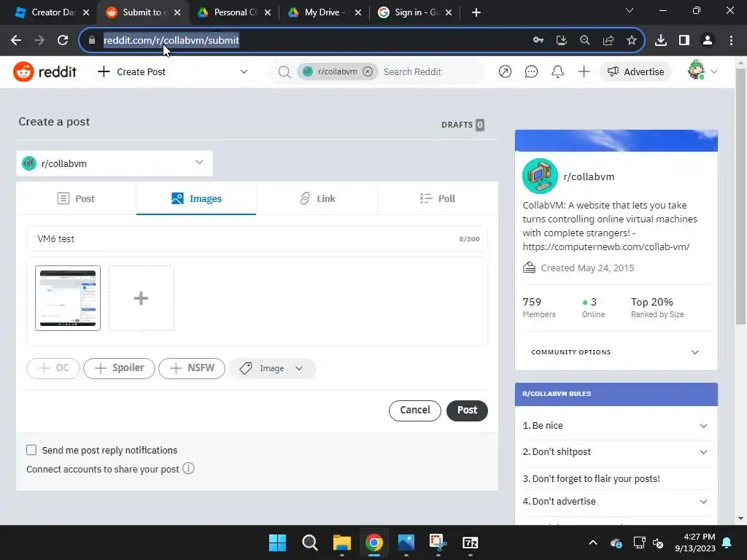Expand rule 2 Don't shitpost
The width and height of the screenshot is (747, 560).
click(615, 452)
